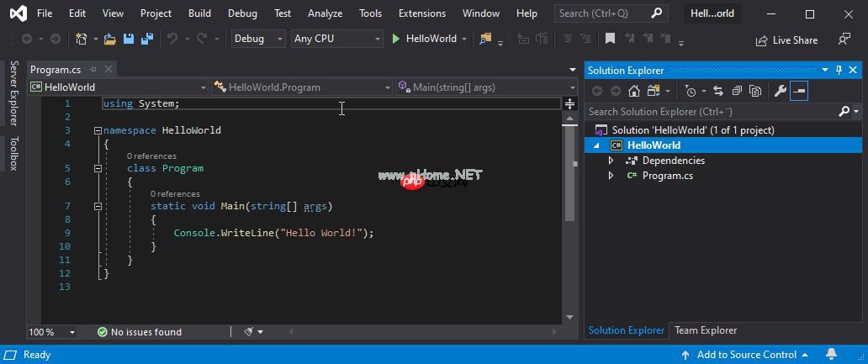Click the Search Solution Explorer field
Screen dimensions: 868x364
(711, 111)
